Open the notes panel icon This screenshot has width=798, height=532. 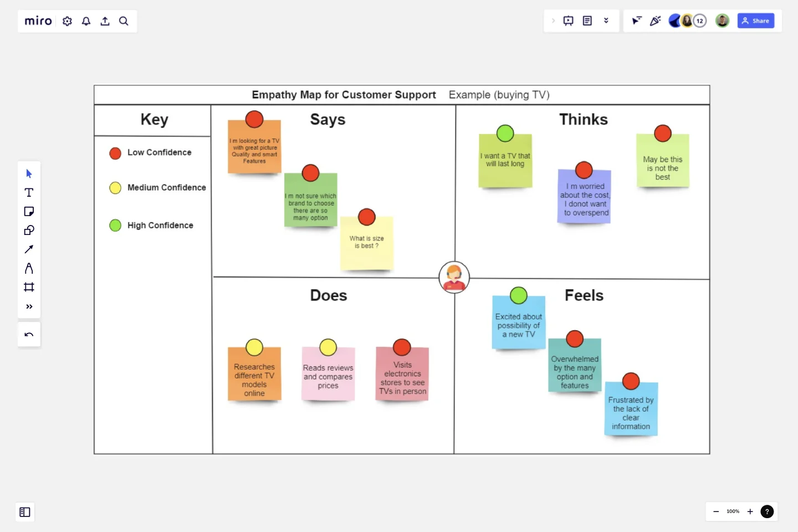pyautogui.click(x=587, y=21)
